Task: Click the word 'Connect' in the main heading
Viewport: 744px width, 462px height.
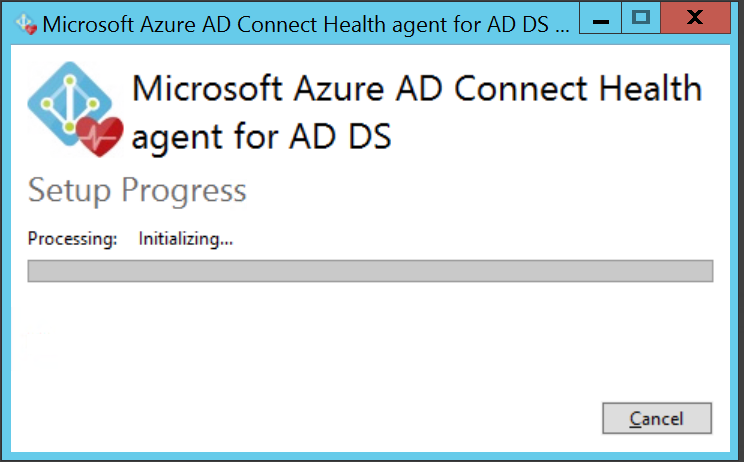Action: [x=517, y=88]
